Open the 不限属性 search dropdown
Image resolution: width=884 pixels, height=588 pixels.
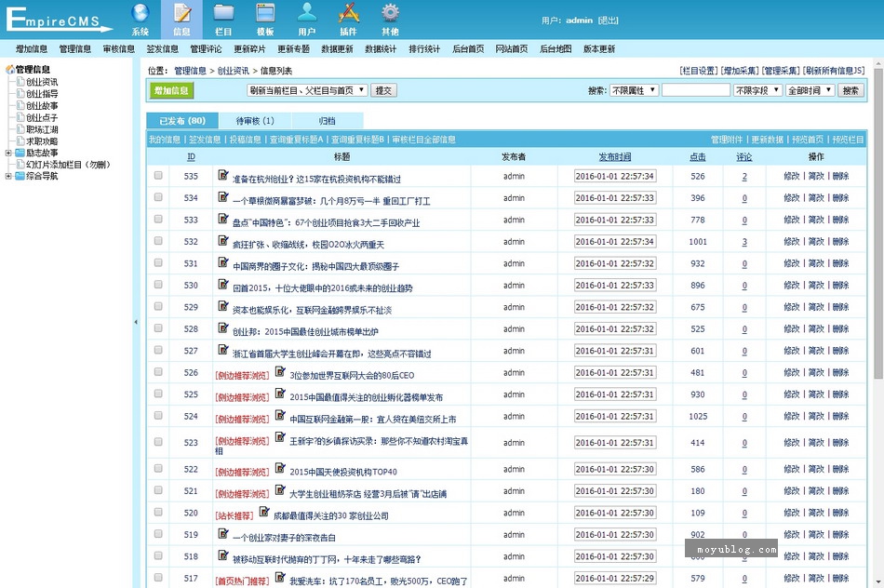coord(635,90)
